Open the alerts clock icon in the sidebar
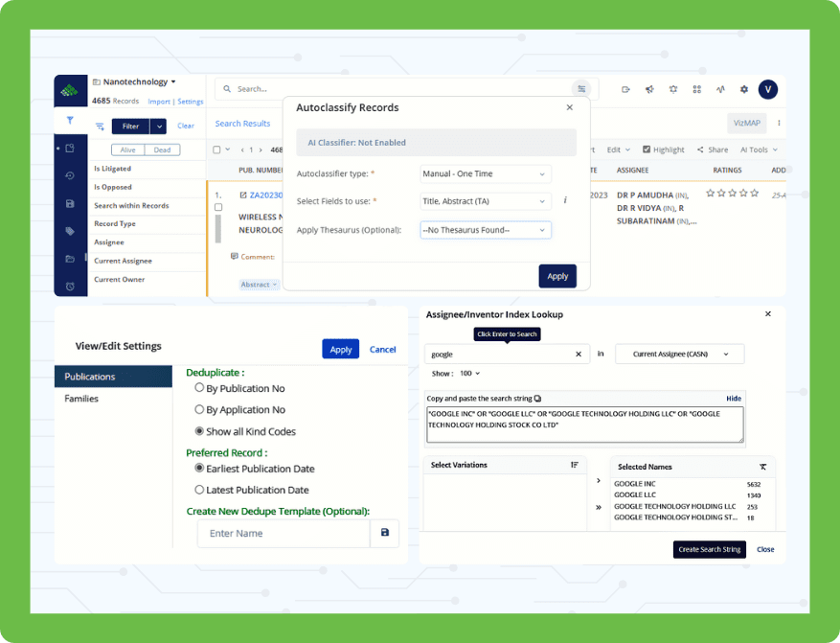This screenshot has width=840, height=643. [x=70, y=287]
